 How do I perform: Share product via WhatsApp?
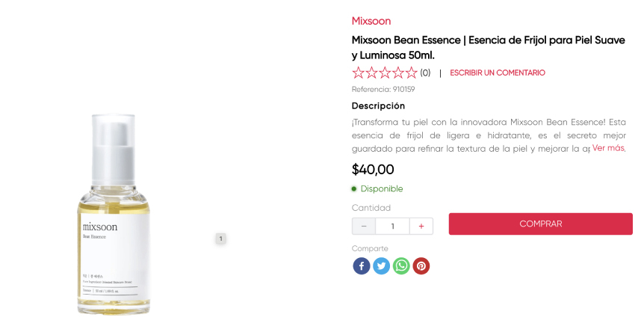[x=402, y=266]
